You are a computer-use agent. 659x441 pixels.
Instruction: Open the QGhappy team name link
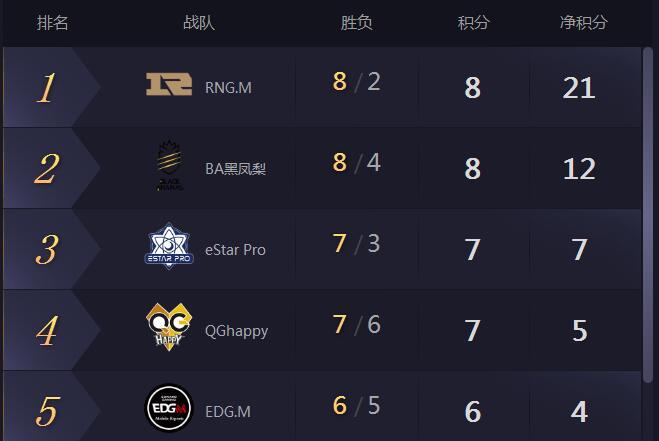click(x=236, y=330)
